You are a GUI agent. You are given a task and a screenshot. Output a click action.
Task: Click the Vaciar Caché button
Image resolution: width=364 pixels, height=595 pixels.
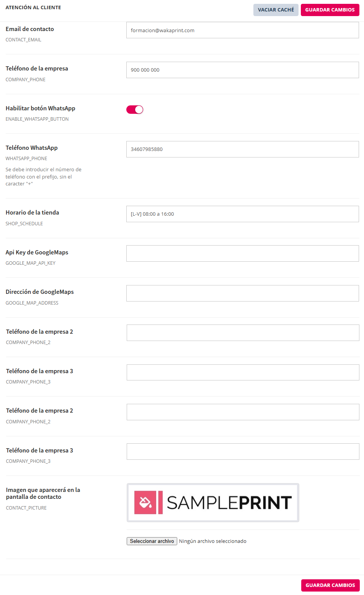coord(276,10)
